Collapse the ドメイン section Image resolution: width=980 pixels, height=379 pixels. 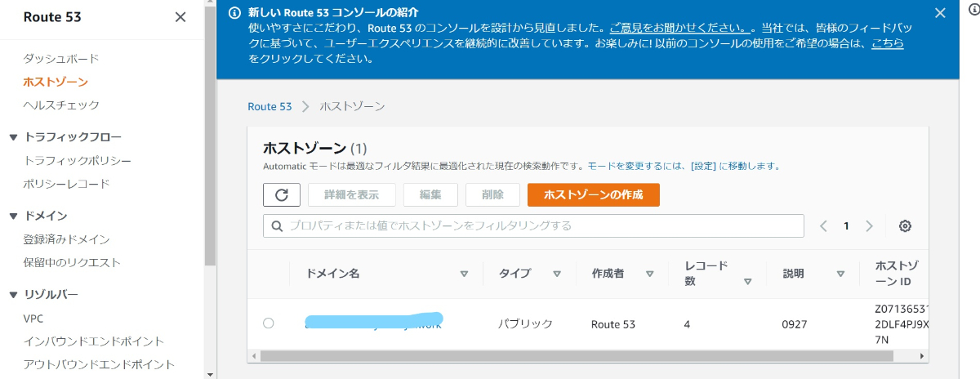click(13, 216)
